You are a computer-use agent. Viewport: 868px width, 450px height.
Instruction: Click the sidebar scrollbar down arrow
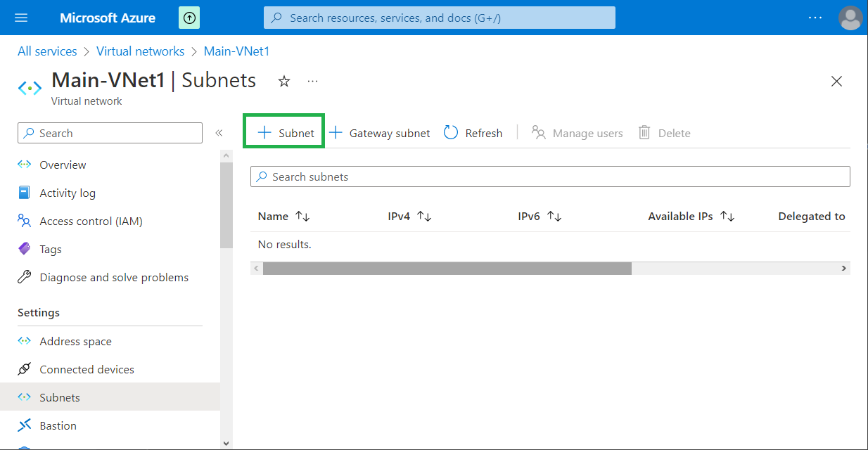coord(226,443)
